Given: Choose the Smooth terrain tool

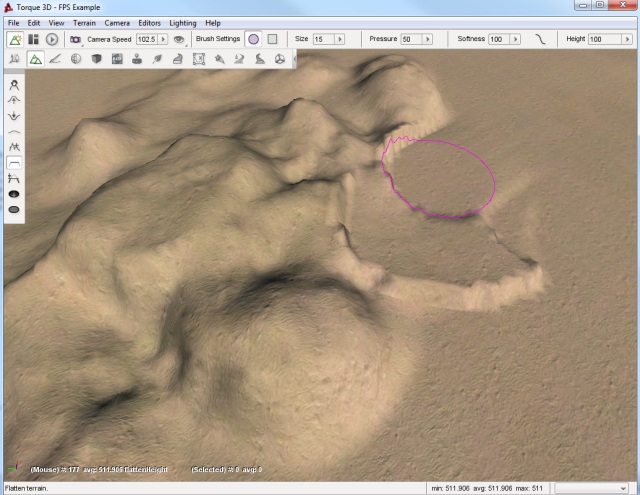Looking at the screenshot, I should pos(15,131).
